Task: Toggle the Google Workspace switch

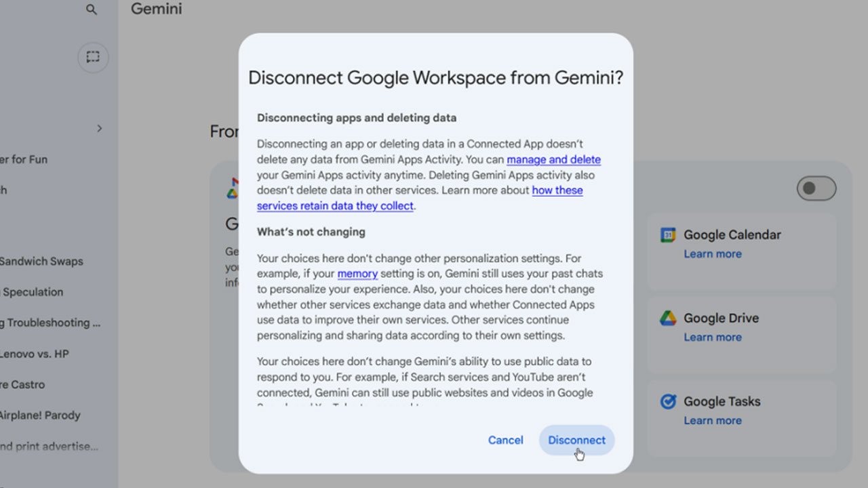Action: 816,189
